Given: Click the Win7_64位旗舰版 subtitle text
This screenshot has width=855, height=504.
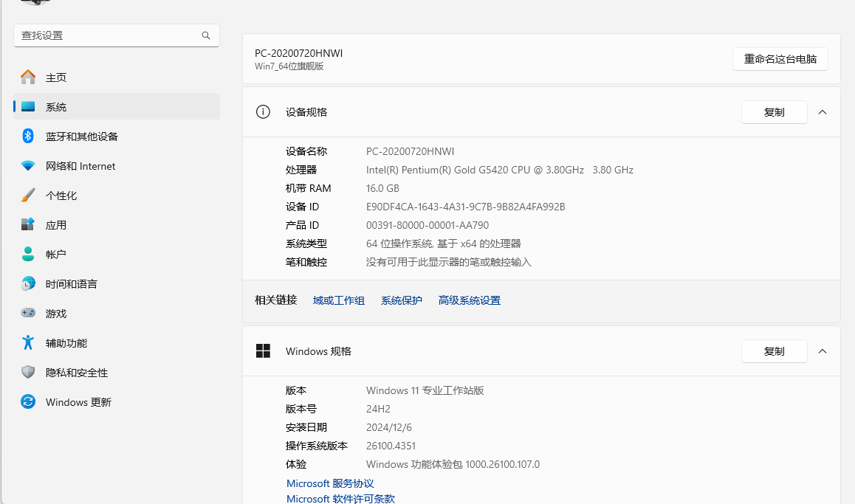Looking at the screenshot, I should coord(289,66).
